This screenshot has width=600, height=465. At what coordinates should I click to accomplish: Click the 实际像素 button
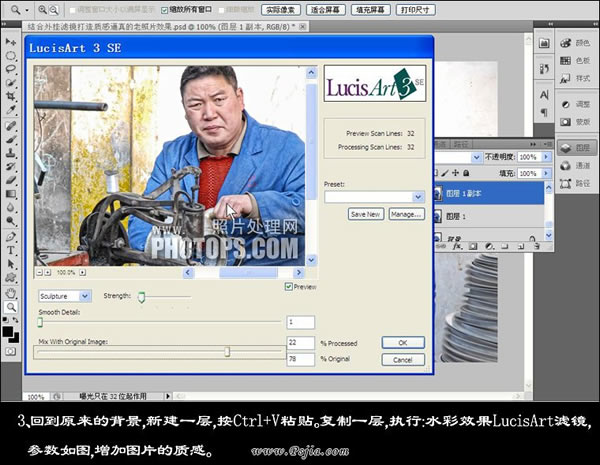pyautogui.click(x=280, y=10)
